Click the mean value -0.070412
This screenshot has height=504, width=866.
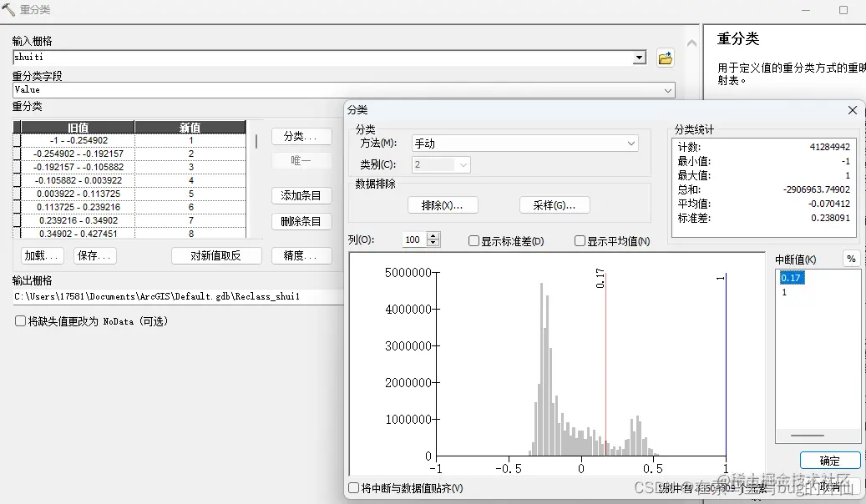[829, 204]
